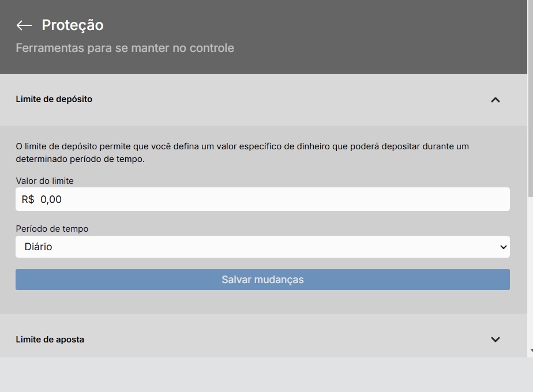This screenshot has height=392, width=533.
Task: Click the empty area below Limite de aposta
Action: click(262, 375)
